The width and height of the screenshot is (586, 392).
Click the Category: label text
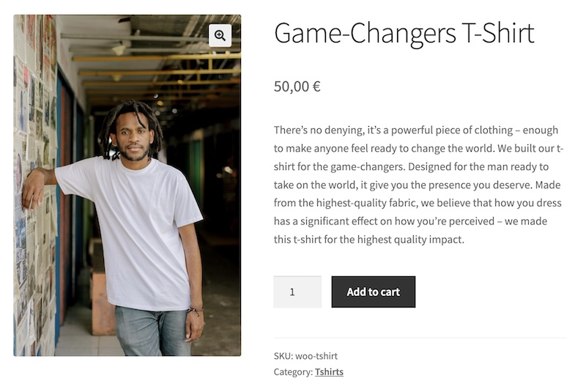(x=293, y=371)
